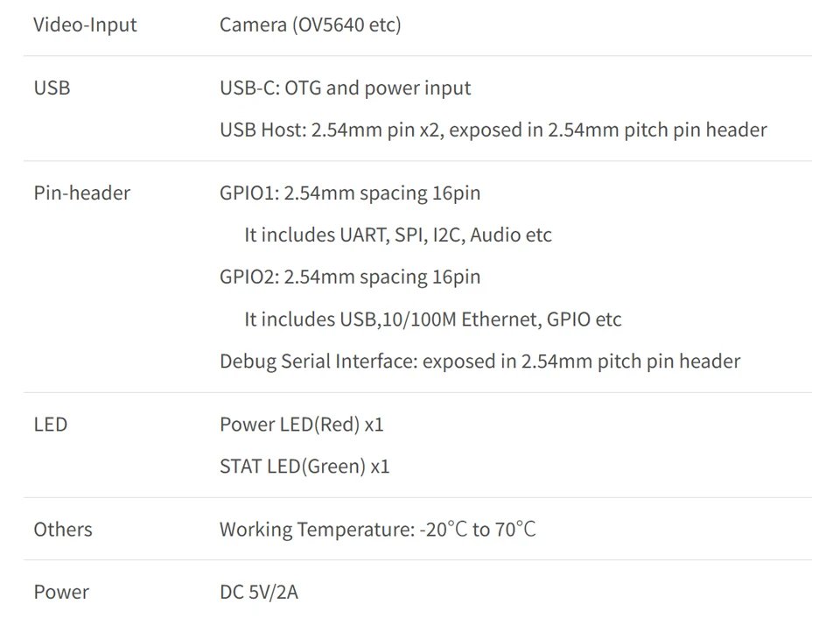Click the Power row label

[61, 592]
